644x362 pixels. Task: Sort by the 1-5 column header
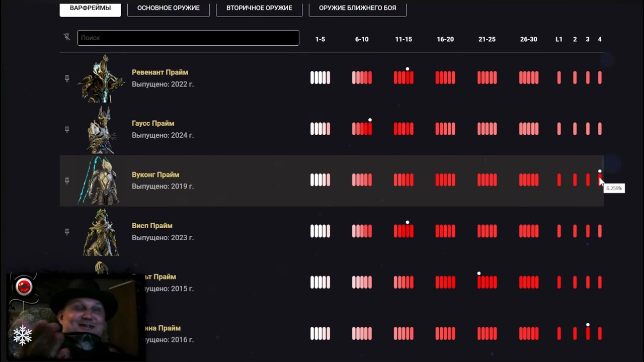click(320, 39)
